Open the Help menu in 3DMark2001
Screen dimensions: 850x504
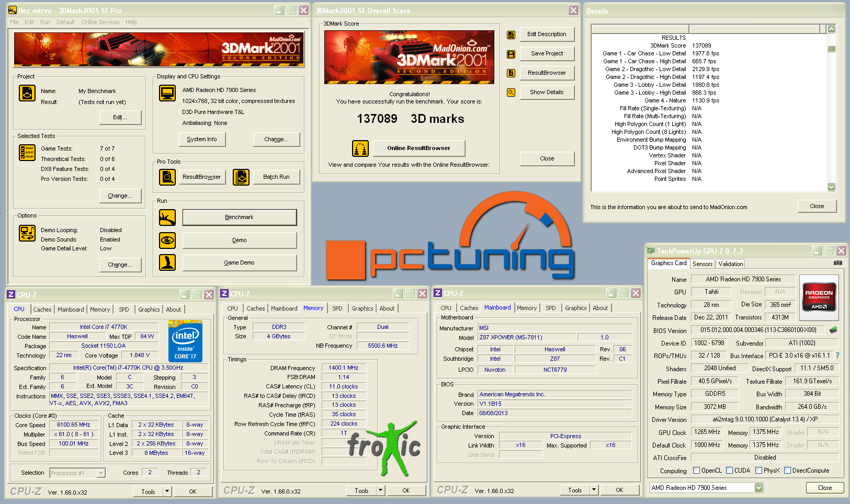click(131, 22)
